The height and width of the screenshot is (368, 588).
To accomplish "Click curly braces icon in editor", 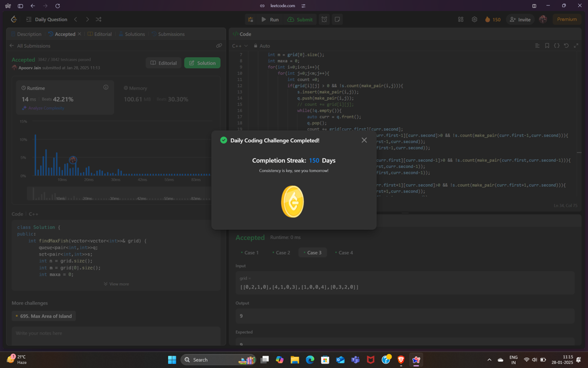I will (x=556, y=45).
